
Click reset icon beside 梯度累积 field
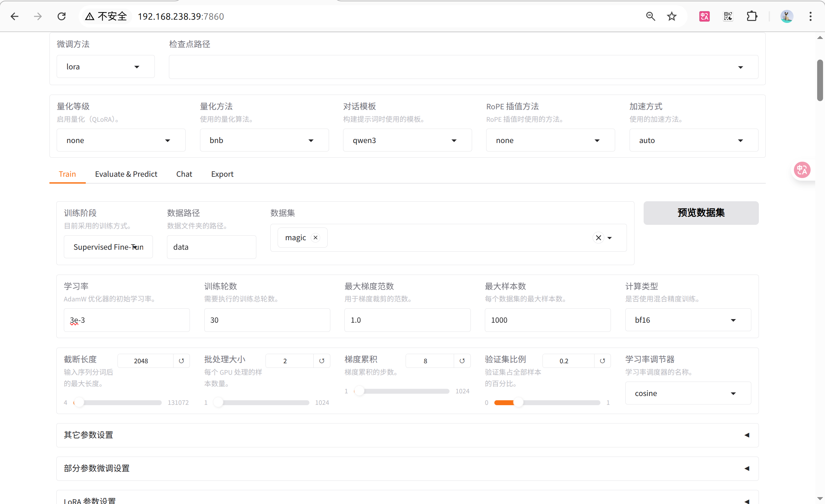pyautogui.click(x=462, y=361)
